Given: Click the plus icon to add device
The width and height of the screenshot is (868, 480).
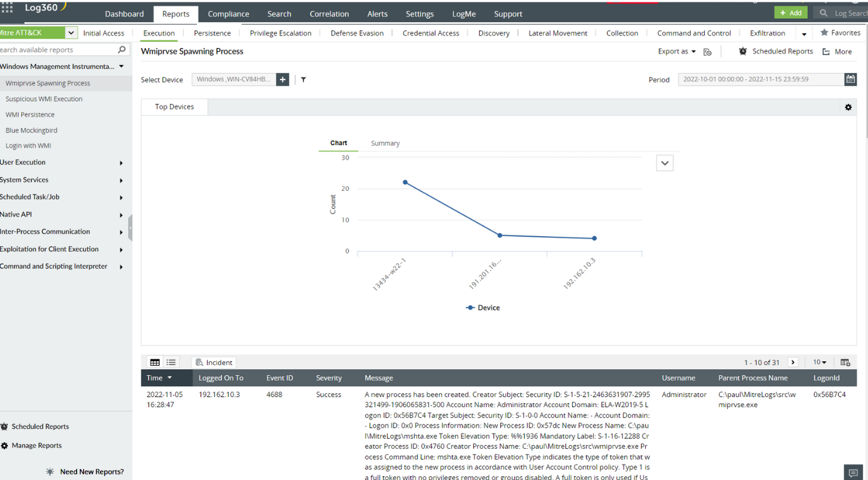Looking at the screenshot, I should [283, 79].
